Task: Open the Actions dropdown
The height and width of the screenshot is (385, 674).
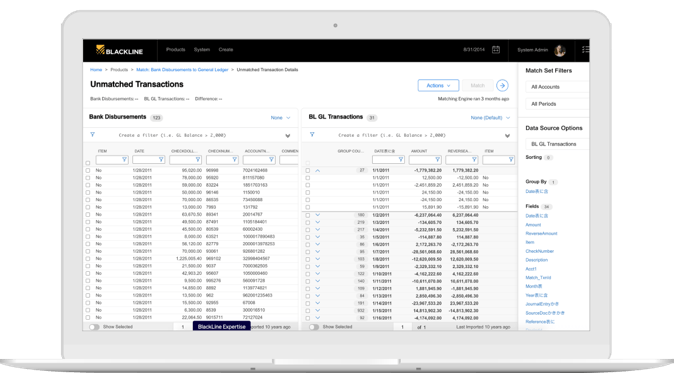Action: click(438, 86)
